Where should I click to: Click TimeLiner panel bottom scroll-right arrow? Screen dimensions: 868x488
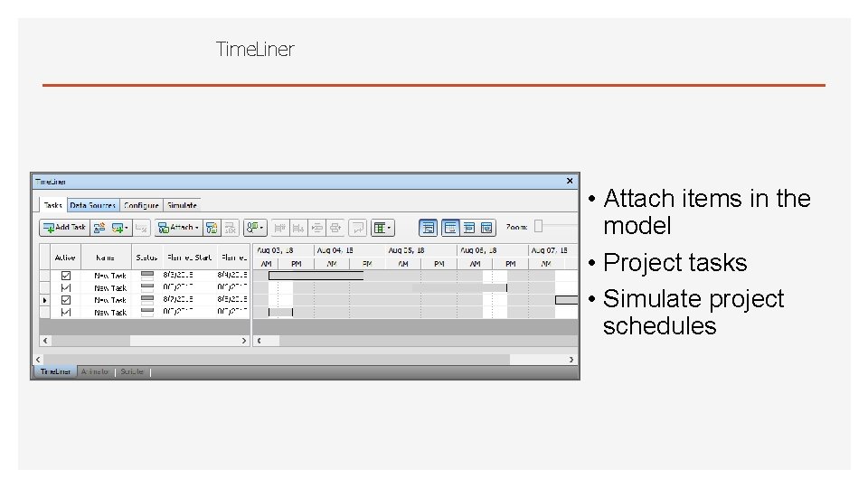[571, 360]
